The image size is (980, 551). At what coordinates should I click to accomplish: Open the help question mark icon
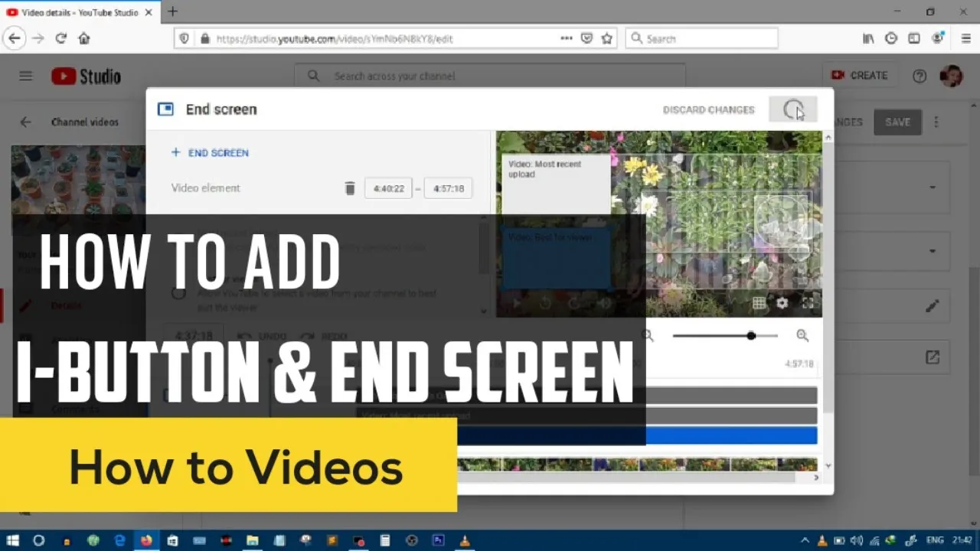[x=920, y=76]
